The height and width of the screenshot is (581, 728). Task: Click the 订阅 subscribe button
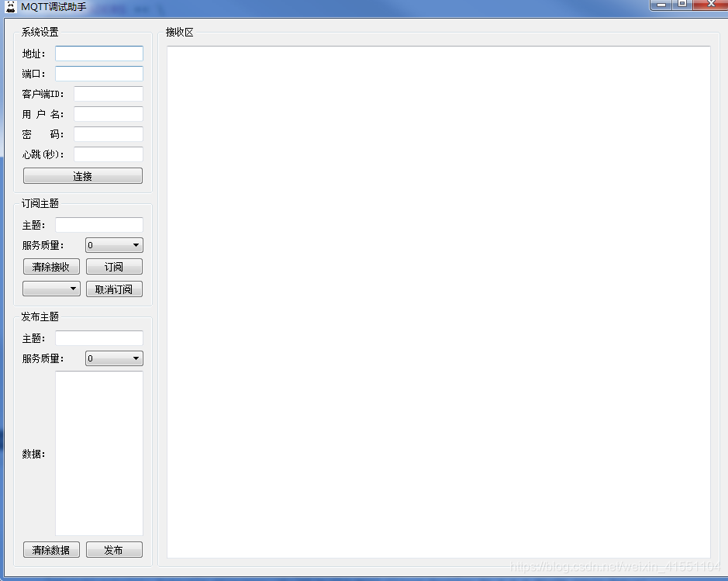[x=114, y=267]
